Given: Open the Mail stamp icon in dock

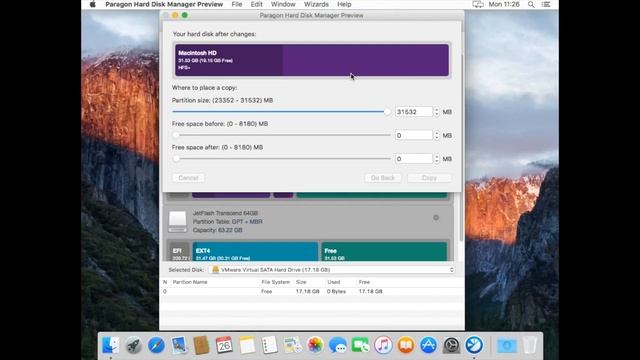Looking at the screenshot, I should tap(179, 345).
